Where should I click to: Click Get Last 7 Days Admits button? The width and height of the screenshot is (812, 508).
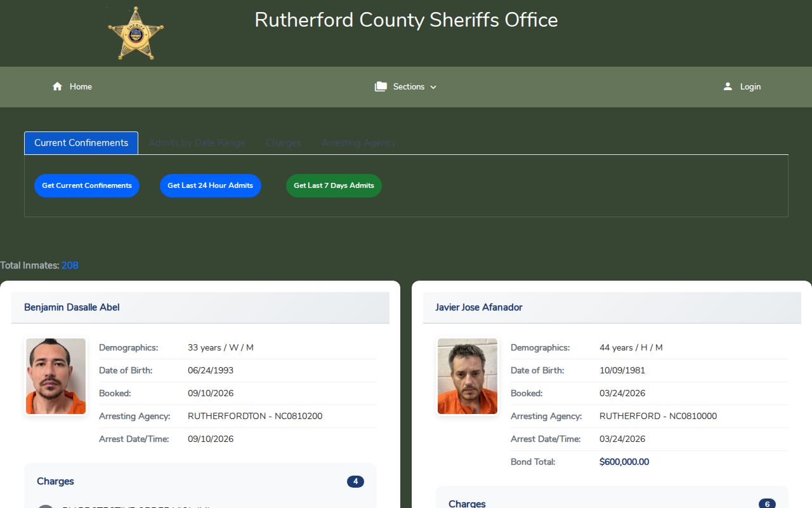pyautogui.click(x=334, y=185)
